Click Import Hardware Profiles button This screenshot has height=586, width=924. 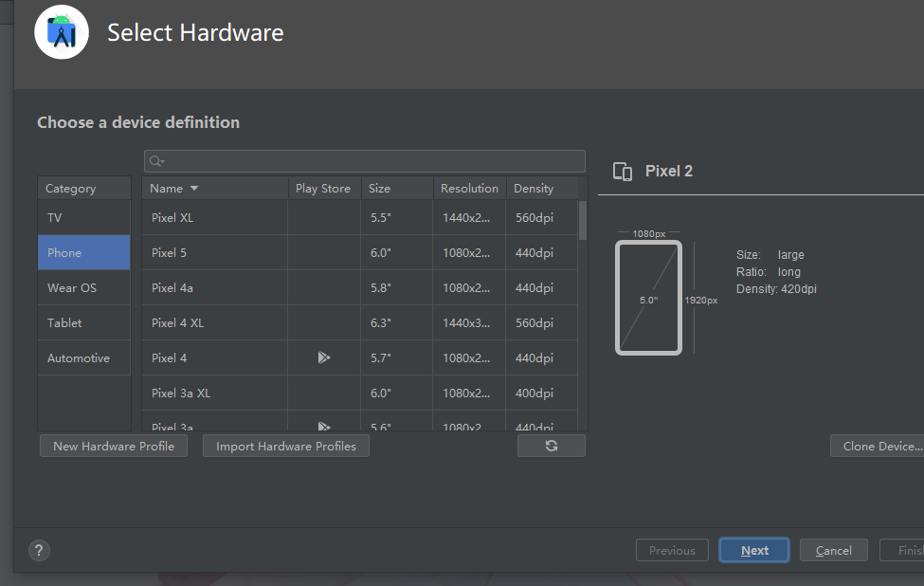click(286, 446)
